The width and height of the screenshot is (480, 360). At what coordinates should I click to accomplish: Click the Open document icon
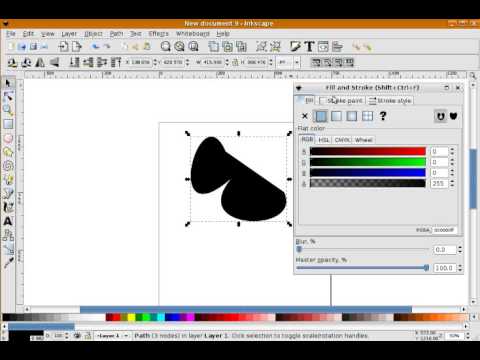click(x=22, y=47)
